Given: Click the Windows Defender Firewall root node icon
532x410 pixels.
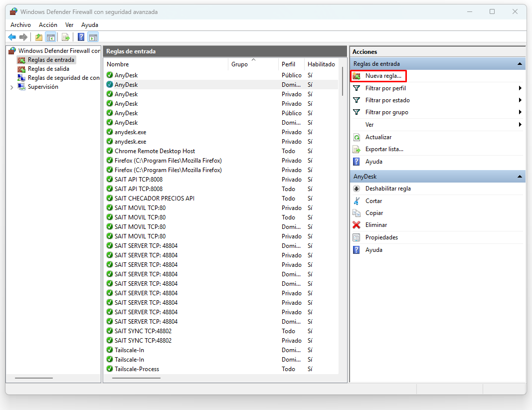Looking at the screenshot, I should click(12, 50).
